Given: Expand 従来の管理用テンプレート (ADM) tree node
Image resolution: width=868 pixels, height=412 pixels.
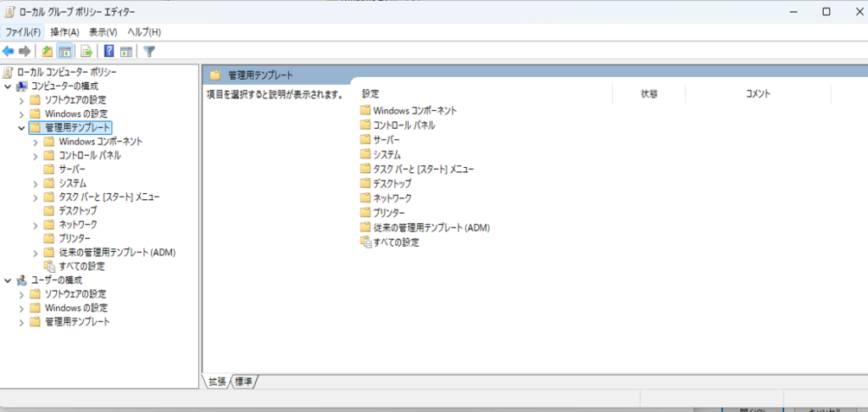Looking at the screenshot, I should [x=36, y=253].
